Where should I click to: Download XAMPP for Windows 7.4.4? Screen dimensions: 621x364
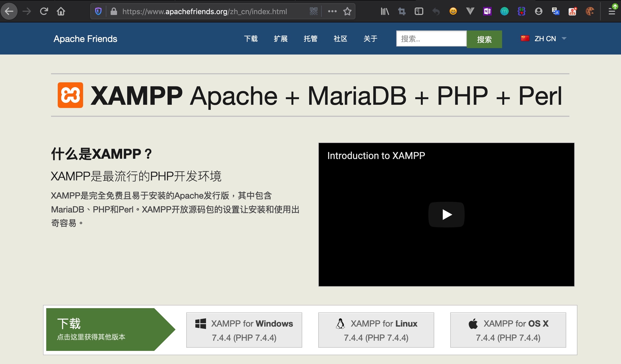tap(244, 330)
